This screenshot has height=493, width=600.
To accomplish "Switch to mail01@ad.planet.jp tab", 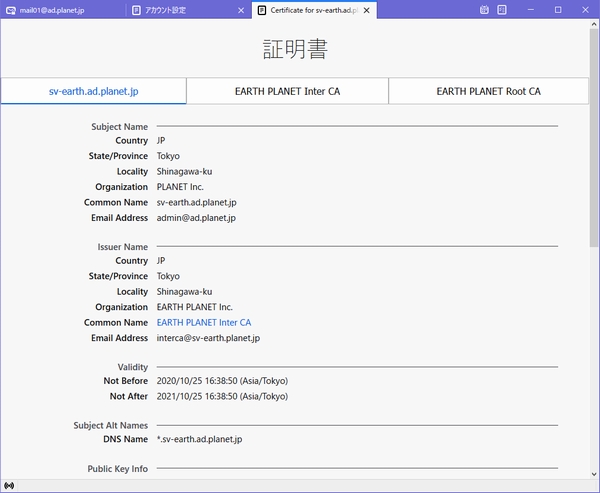I will tap(63, 10).
